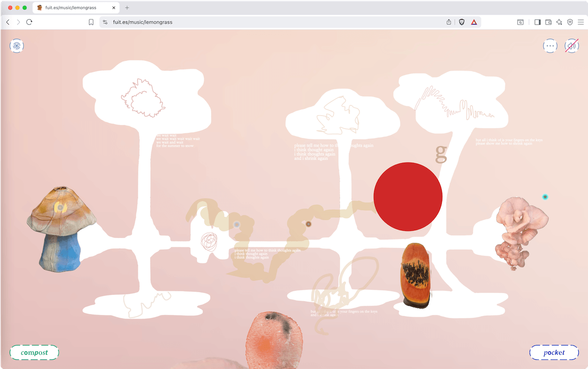Click the large red circle

pos(408,197)
